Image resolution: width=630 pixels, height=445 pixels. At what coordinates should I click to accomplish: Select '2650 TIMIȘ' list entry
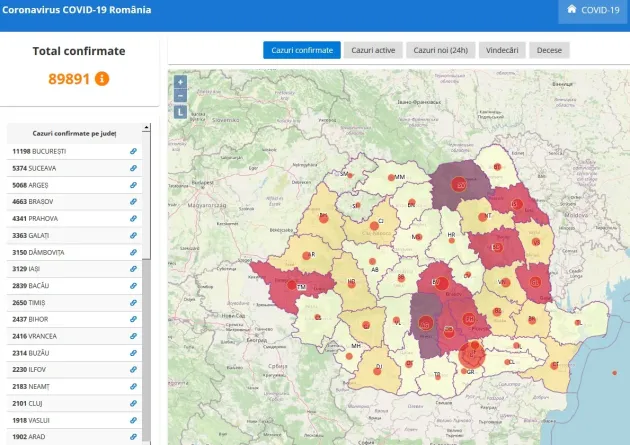click(x=74, y=303)
